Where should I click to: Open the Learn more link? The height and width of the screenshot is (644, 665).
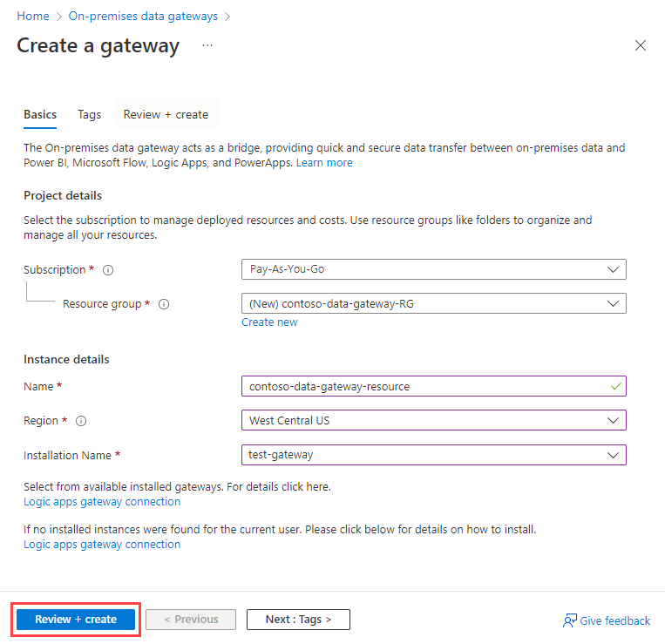324,163
